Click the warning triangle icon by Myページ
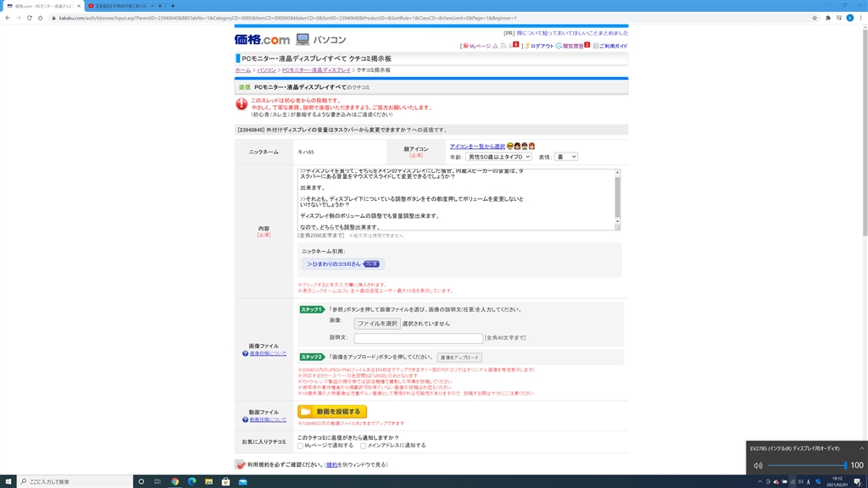868x488 pixels. click(x=495, y=46)
